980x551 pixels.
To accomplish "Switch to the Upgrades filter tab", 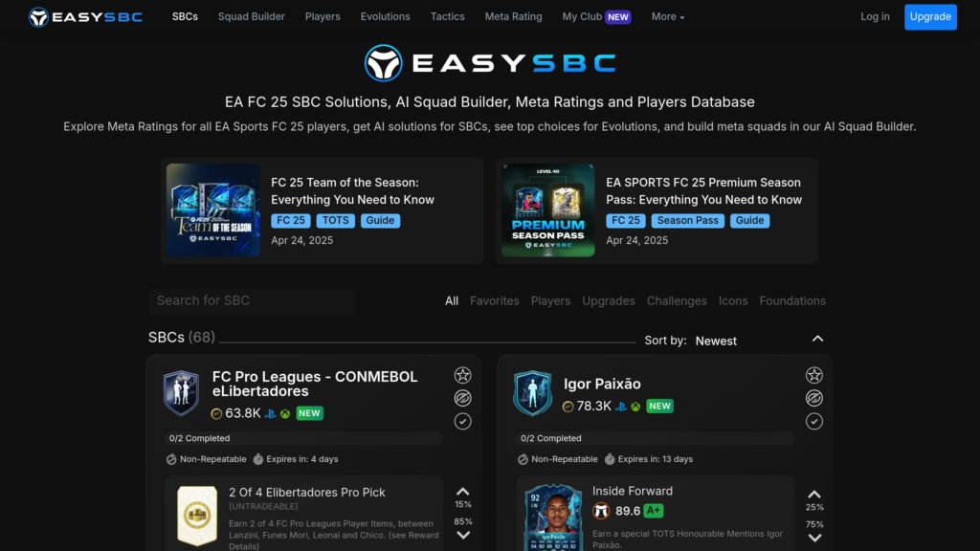I will [608, 300].
